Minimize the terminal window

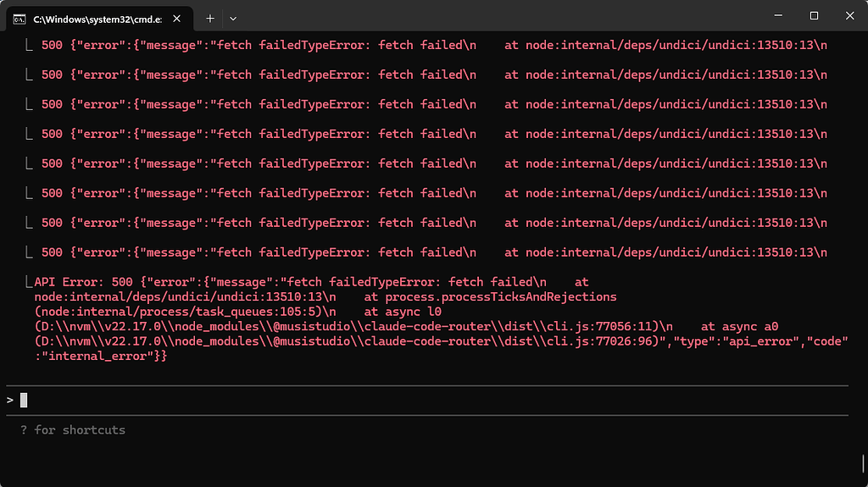(x=778, y=15)
